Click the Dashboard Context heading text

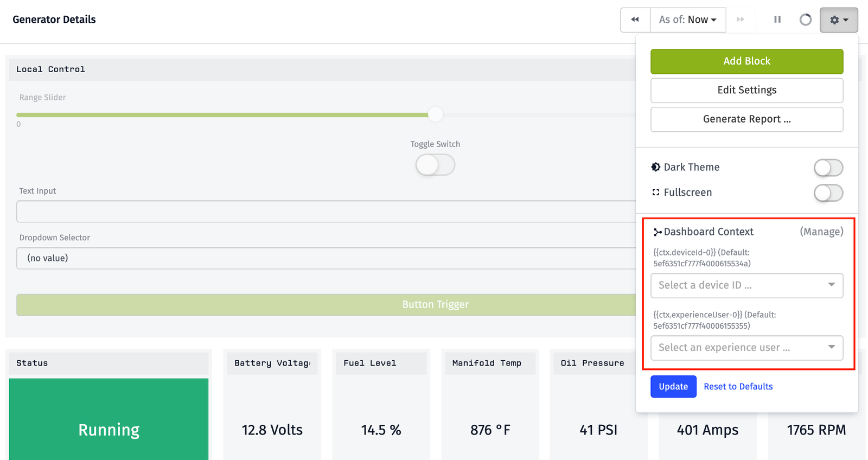tap(709, 232)
